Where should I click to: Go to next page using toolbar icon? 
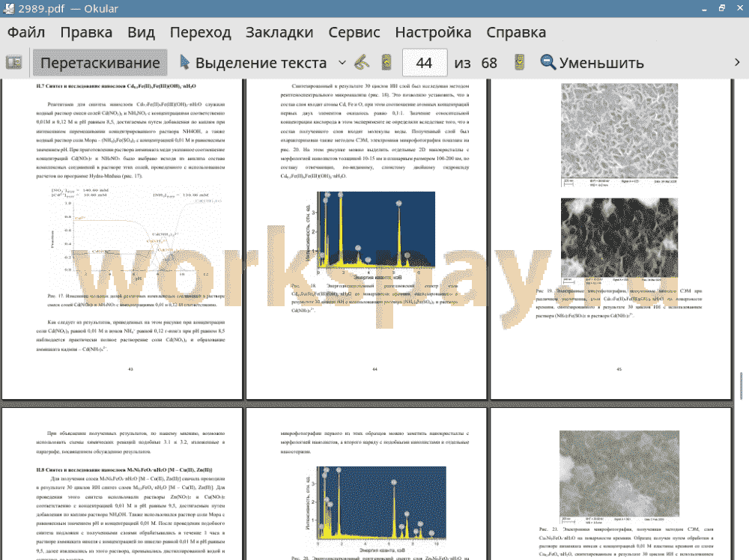pyautogui.click(x=519, y=63)
